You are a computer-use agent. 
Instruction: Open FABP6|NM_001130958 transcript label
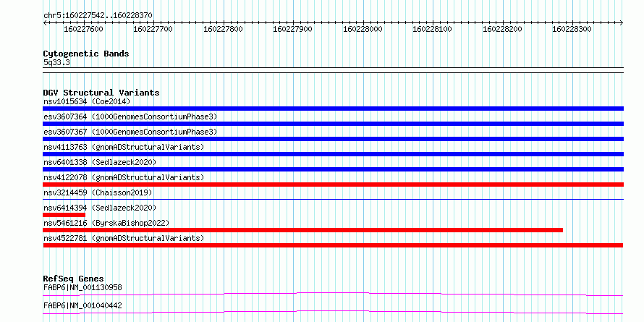pyautogui.click(x=82, y=287)
